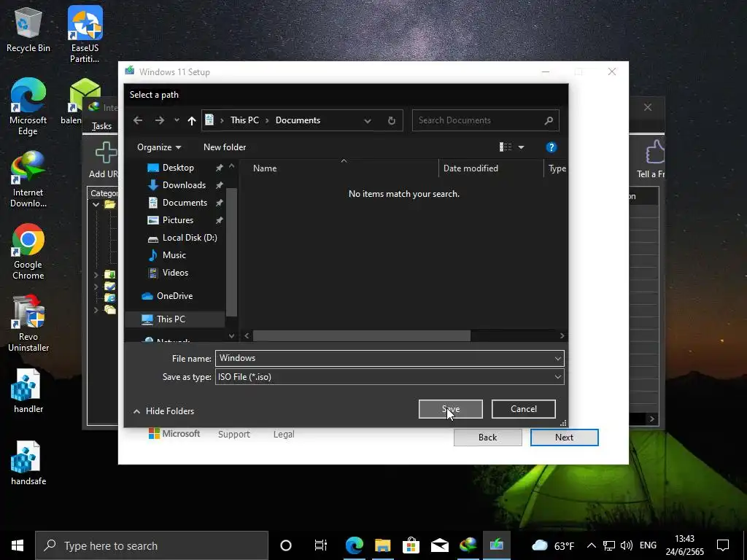Click the taskbar Type here to search box
747x560 pixels.
(x=152, y=545)
